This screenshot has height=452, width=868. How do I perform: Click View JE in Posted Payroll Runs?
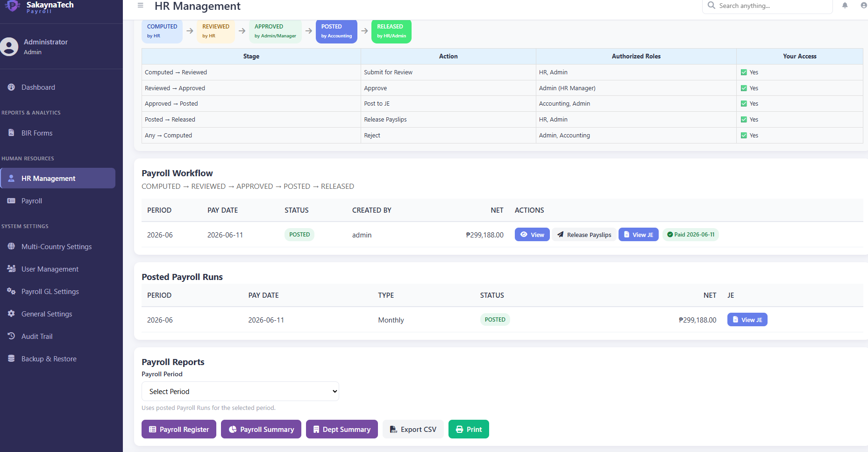tap(747, 320)
